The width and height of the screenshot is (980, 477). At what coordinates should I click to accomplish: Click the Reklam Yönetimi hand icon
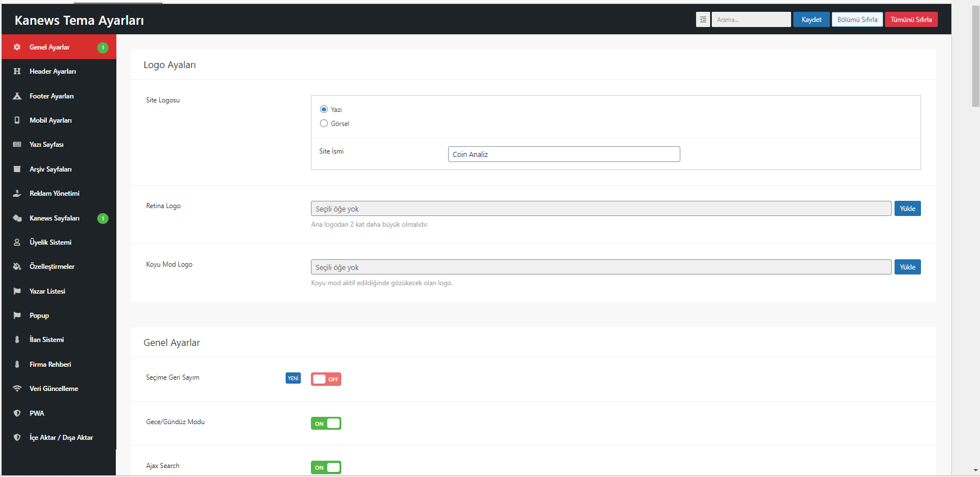click(17, 193)
